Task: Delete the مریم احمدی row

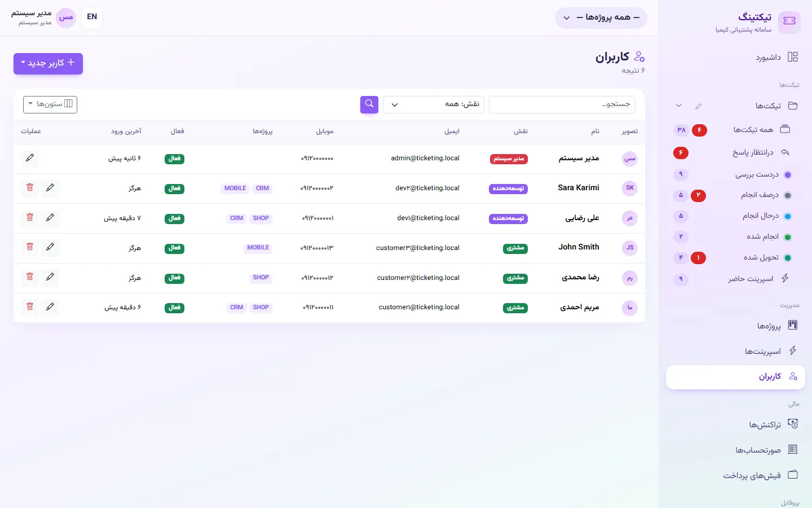Action: (x=30, y=307)
